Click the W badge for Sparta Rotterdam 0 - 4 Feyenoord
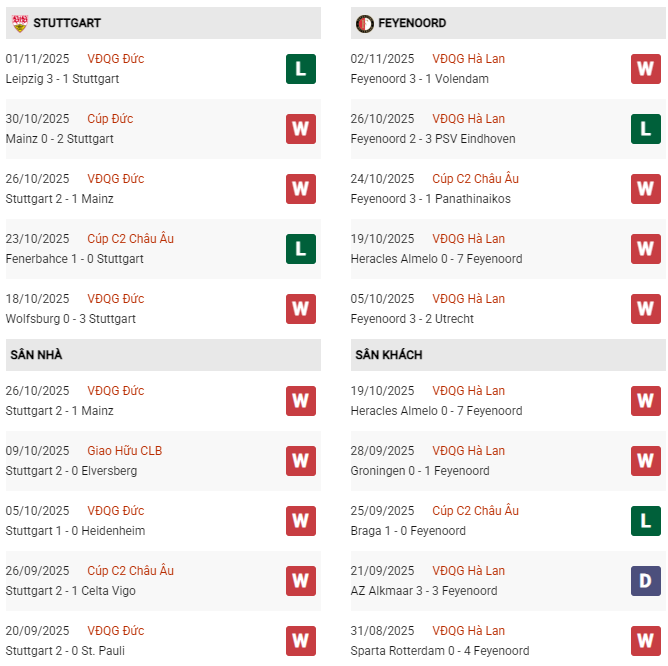This screenshot has width=668, height=666. (646, 641)
